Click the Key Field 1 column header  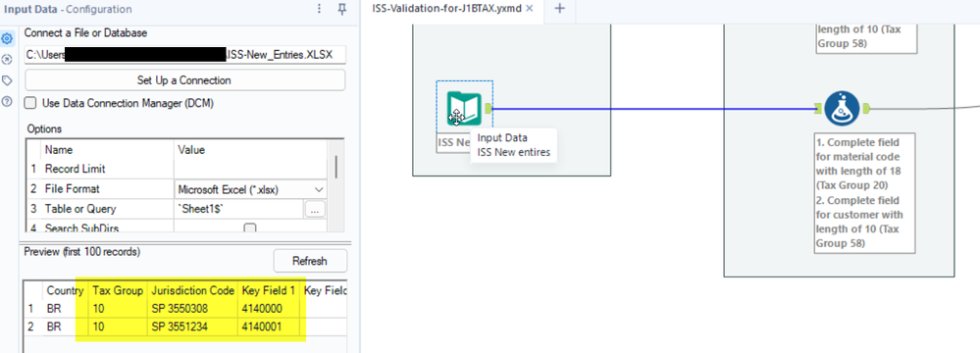[x=268, y=290]
